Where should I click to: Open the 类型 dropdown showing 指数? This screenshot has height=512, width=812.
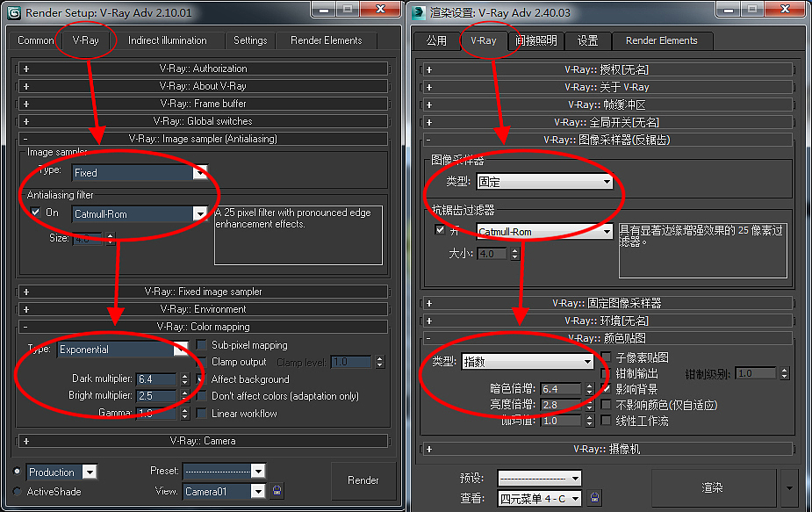click(x=528, y=362)
